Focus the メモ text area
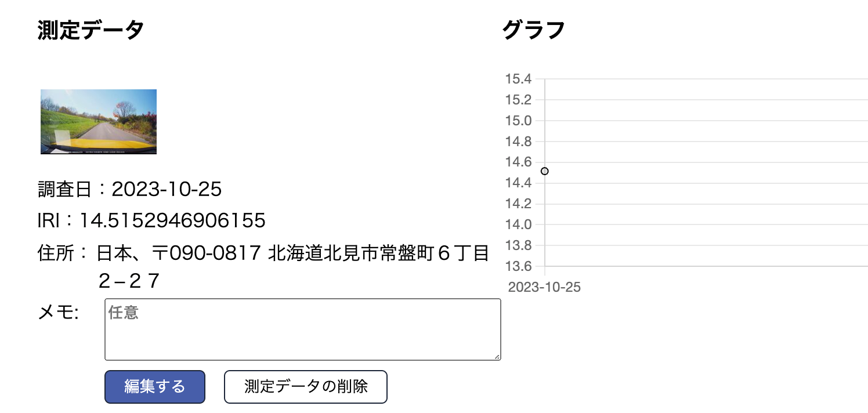 tap(302, 329)
